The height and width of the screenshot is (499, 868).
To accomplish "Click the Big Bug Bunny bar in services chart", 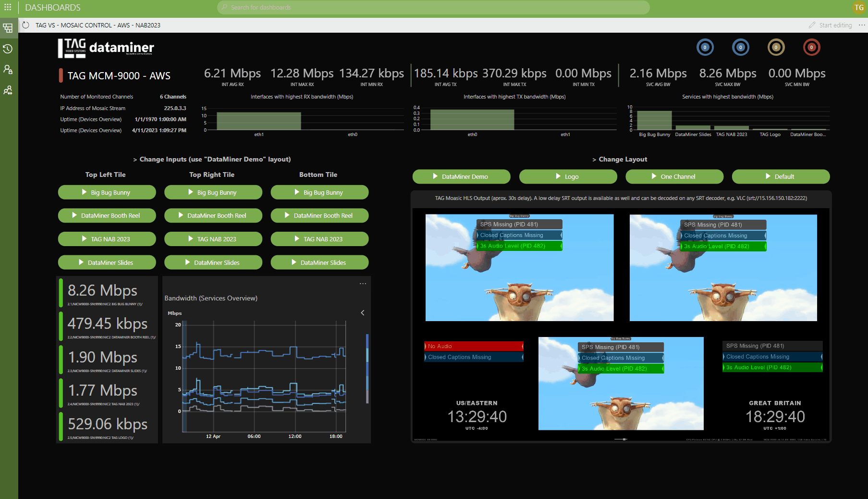I will [654, 120].
